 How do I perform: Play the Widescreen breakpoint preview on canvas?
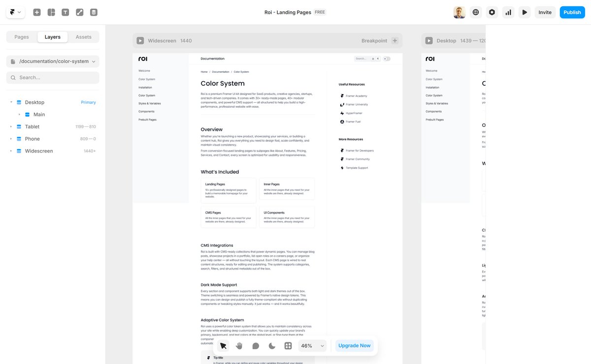coord(140,41)
